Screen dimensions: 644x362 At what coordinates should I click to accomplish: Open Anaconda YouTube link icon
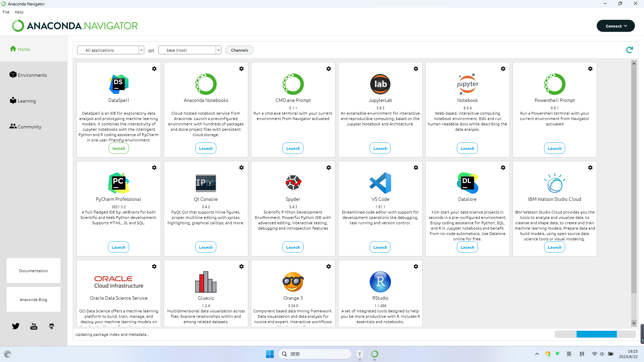click(34, 326)
